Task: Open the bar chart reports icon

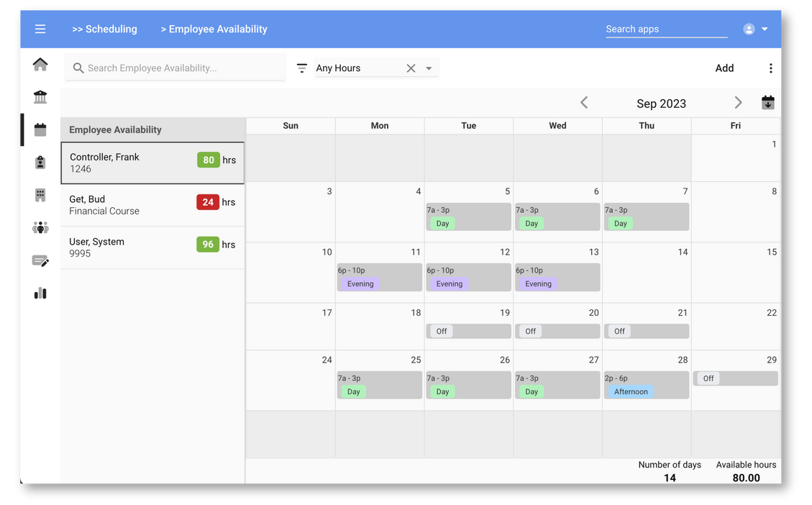Action: click(40, 293)
